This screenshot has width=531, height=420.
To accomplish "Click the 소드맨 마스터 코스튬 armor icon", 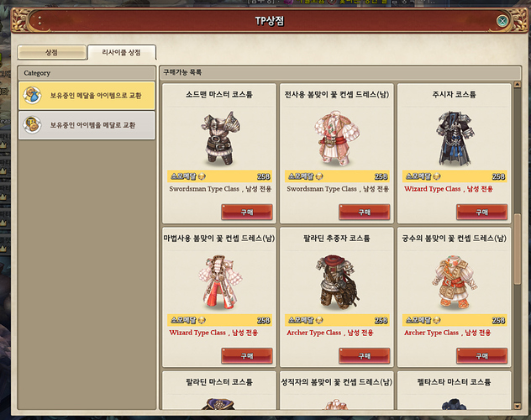I will (x=220, y=138).
